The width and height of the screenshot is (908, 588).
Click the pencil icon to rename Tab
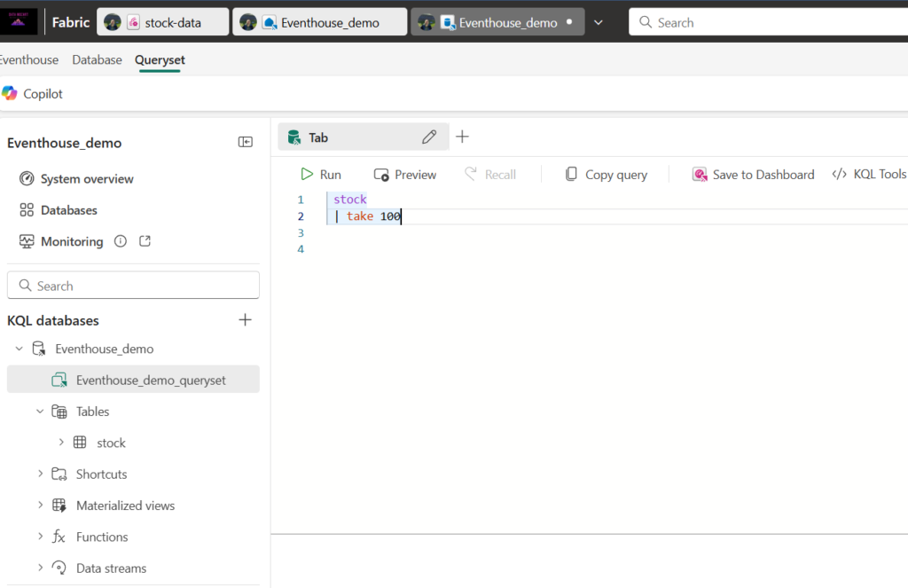click(x=429, y=137)
